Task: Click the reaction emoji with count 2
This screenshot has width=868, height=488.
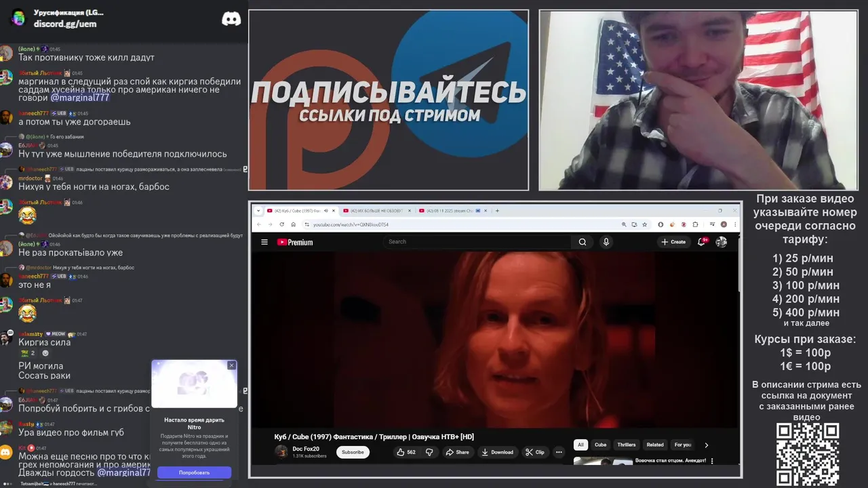Action: [x=27, y=353]
